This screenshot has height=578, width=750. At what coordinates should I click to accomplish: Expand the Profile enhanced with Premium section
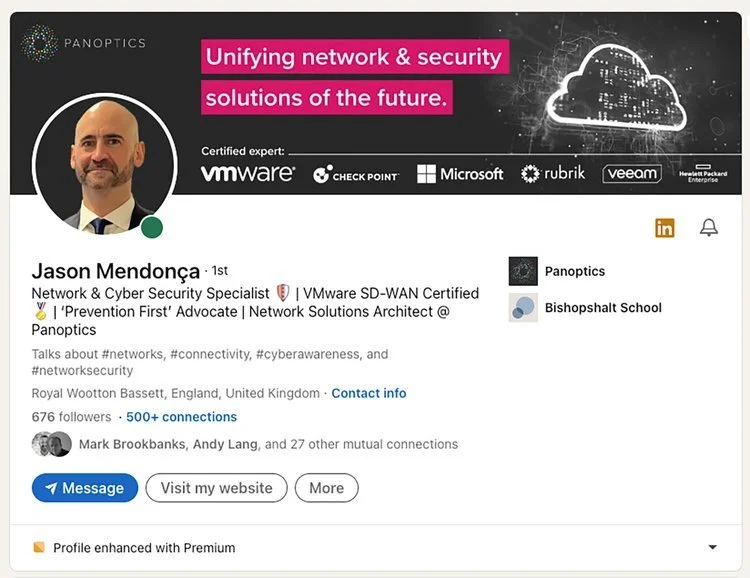(x=712, y=547)
